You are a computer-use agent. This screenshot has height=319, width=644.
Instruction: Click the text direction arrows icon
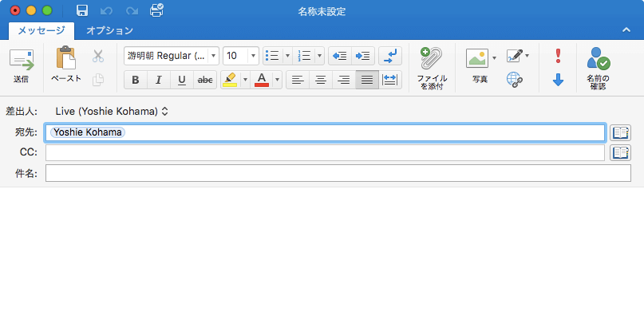coord(390,55)
